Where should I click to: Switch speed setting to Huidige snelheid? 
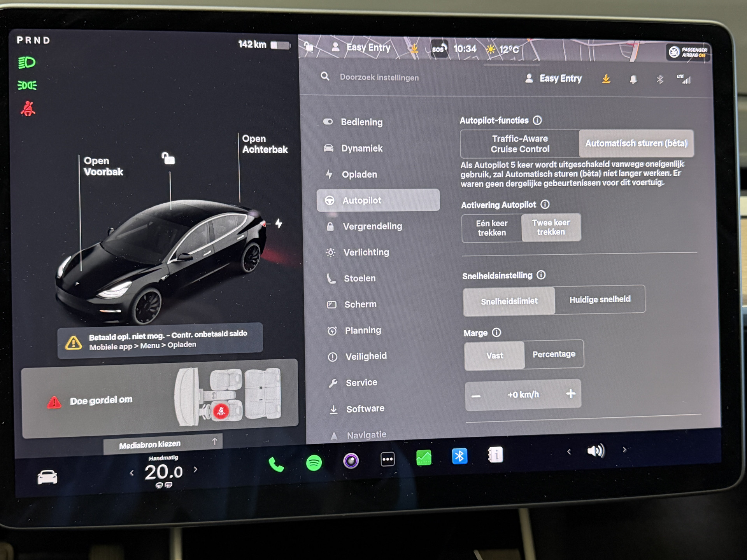600,299
